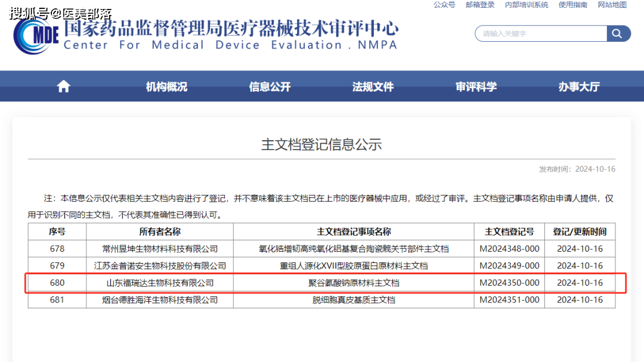644x362 pixels.
Task: Select the 山东福瑞达生物科技有限公司 cell
Action: click(x=160, y=283)
